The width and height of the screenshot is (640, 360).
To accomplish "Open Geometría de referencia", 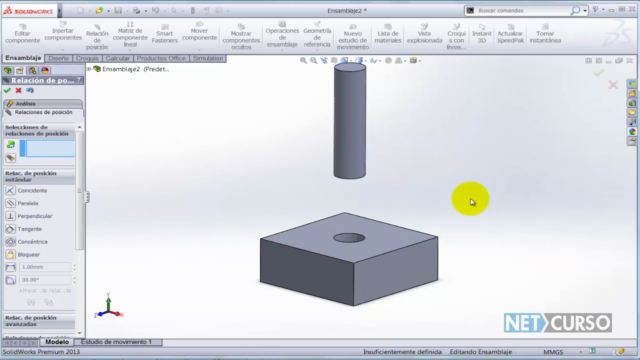I will (317, 35).
